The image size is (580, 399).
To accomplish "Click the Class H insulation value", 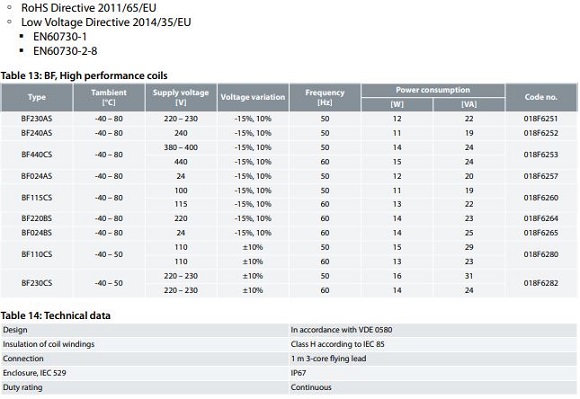I will [337, 344].
